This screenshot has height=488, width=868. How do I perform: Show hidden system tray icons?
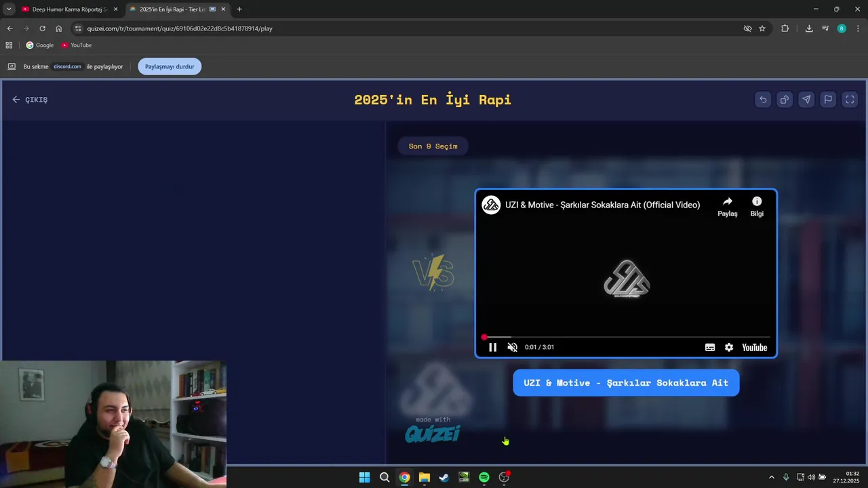[771, 477]
